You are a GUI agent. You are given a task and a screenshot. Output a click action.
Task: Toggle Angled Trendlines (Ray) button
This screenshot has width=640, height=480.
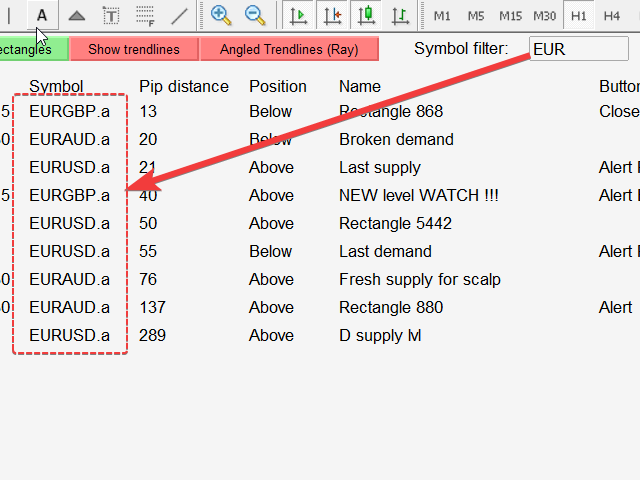(x=289, y=49)
